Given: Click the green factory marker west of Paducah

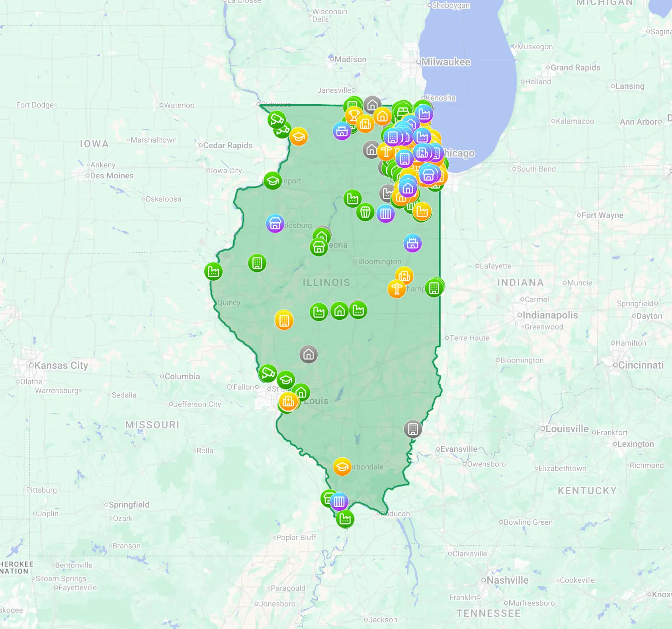Looking at the screenshot, I should click(345, 519).
